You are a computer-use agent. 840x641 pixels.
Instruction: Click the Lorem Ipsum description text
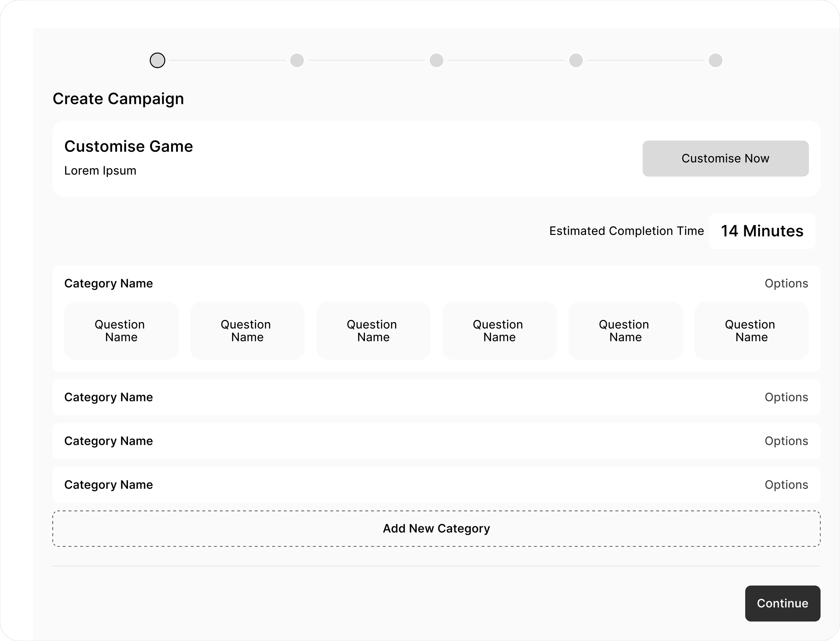pyautogui.click(x=100, y=170)
